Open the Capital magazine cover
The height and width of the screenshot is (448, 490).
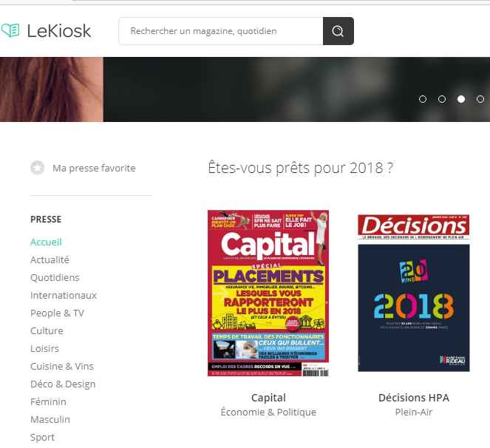268,293
